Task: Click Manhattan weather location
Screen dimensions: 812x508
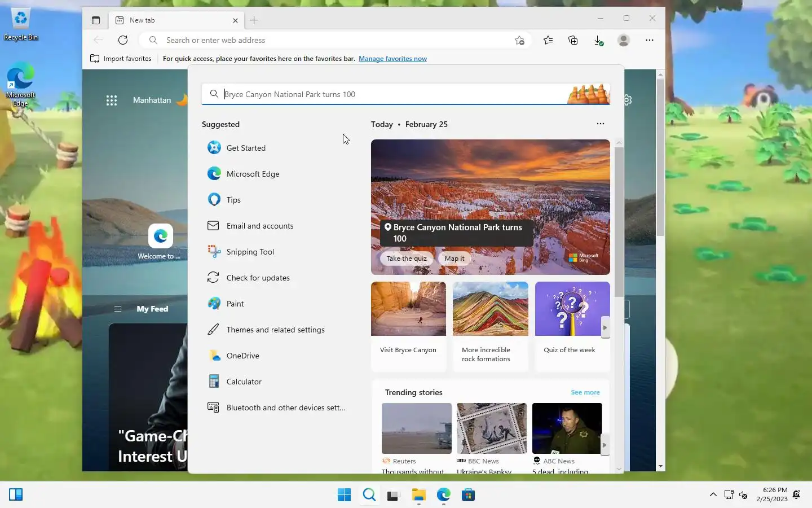Action: point(152,100)
